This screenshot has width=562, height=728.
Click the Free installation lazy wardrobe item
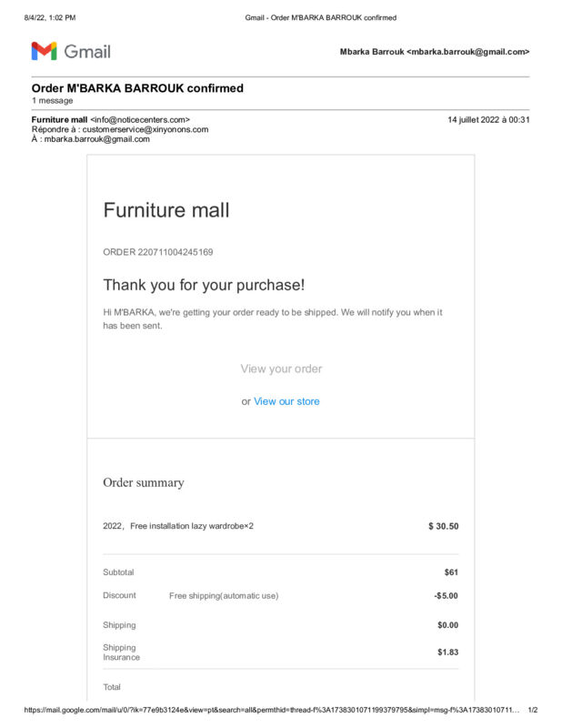tap(192, 526)
